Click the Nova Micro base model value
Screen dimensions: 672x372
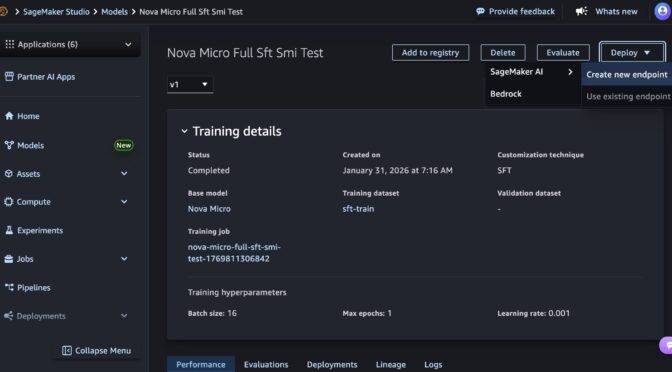pos(209,209)
